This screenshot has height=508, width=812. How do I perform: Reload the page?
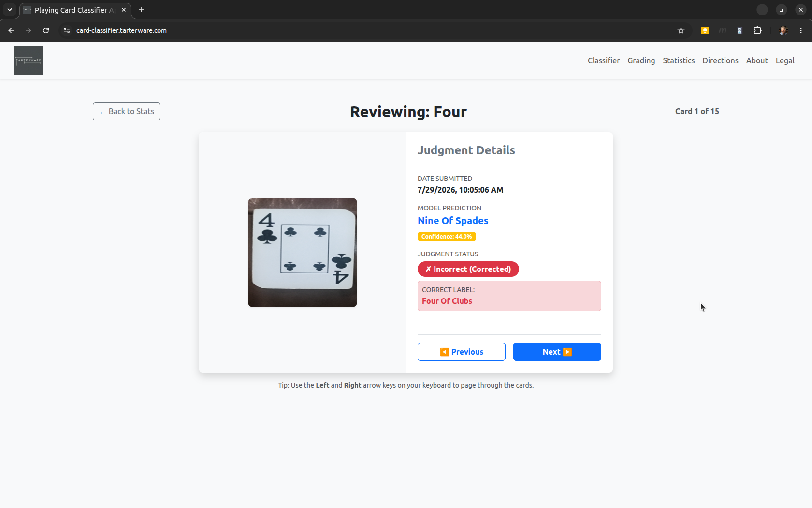coord(46,30)
